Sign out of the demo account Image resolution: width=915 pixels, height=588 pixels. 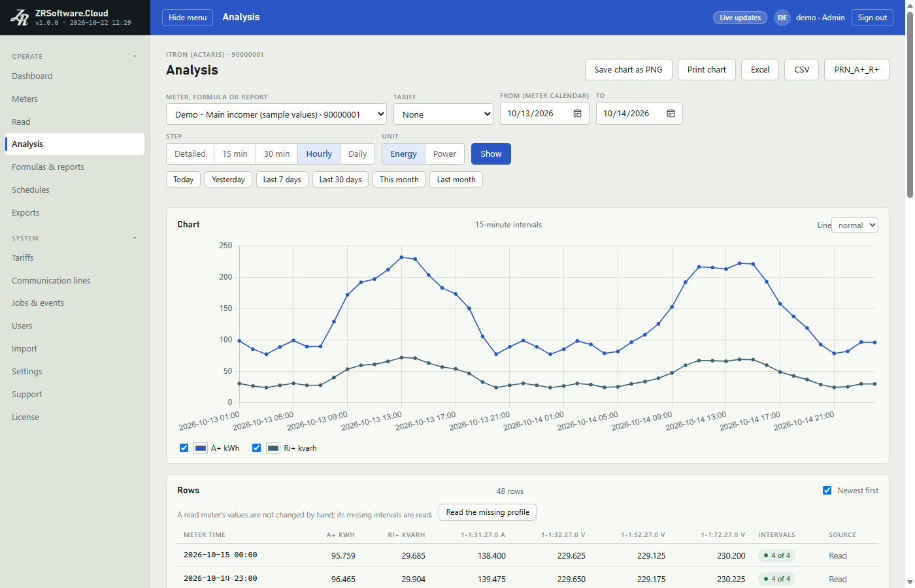pos(873,18)
